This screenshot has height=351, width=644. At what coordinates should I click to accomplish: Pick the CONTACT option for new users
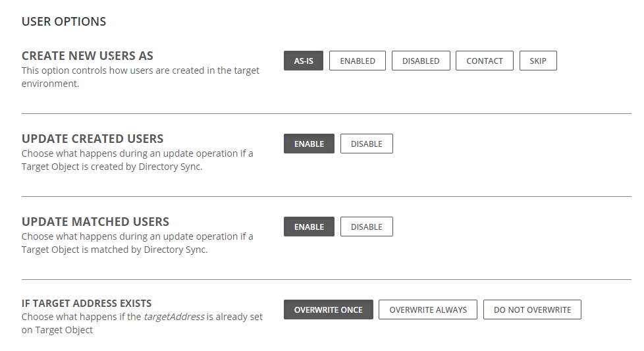[485, 61]
